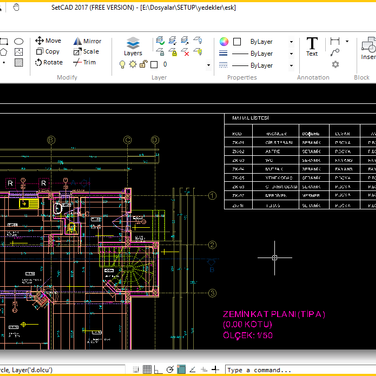Click the current color square swatch
376x376 pixels.
click(x=237, y=42)
